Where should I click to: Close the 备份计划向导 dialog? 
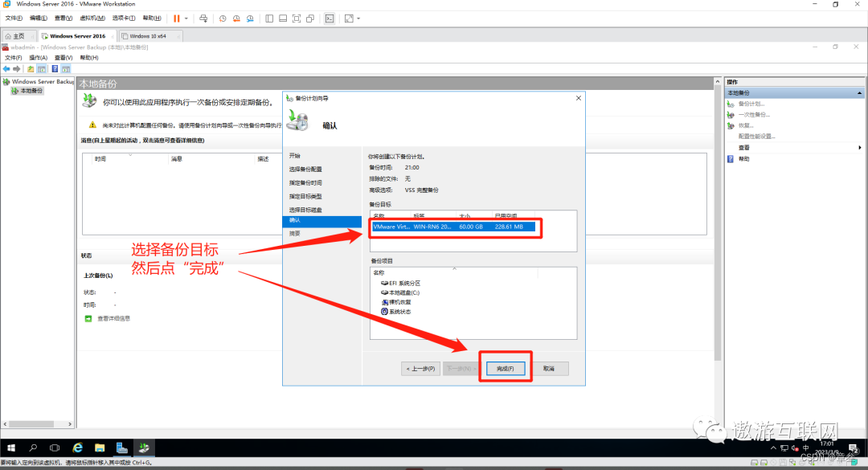point(579,98)
